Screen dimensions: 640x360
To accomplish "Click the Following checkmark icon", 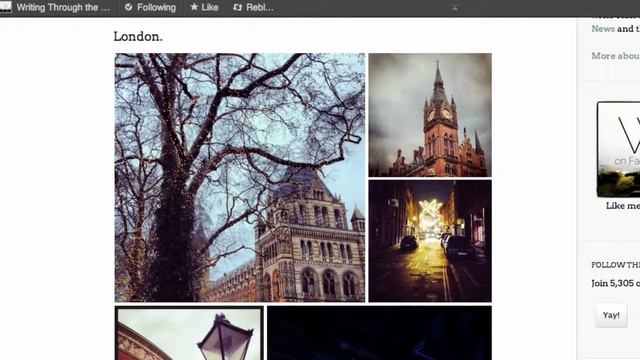I will pos(129,7).
